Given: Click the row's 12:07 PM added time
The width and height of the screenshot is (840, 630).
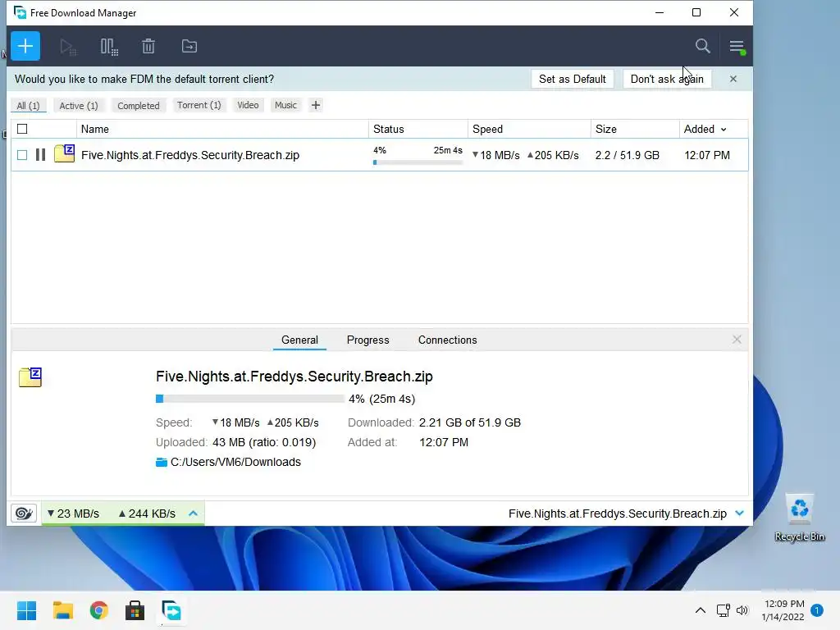Looking at the screenshot, I should click(707, 155).
